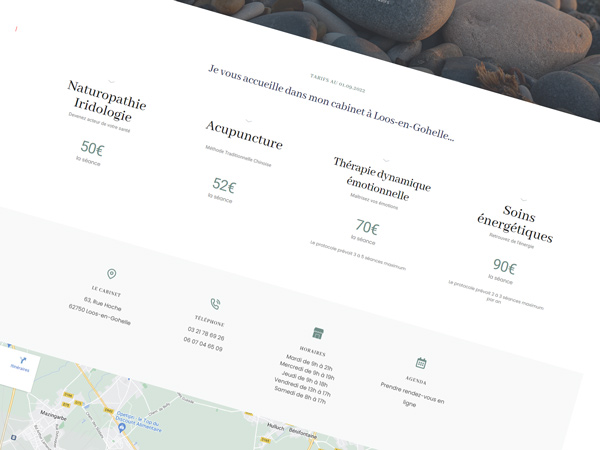Viewport: 600px width, 450px height.
Task: Click the phone icon above Téléphone
Action: coord(215,304)
